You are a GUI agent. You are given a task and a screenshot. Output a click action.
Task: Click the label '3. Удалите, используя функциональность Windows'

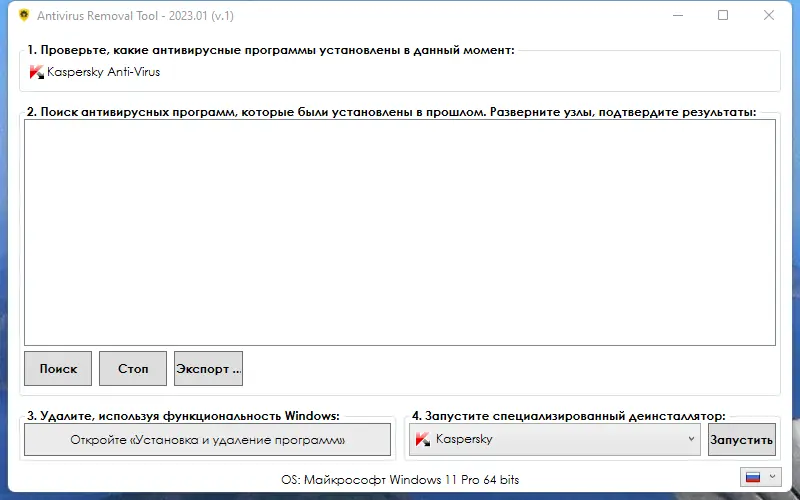(183, 416)
